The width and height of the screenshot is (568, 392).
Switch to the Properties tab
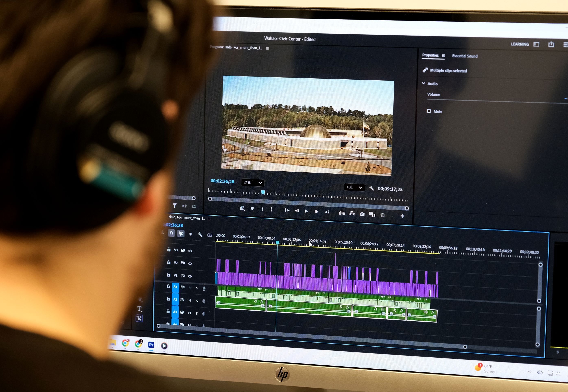pyautogui.click(x=430, y=55)
